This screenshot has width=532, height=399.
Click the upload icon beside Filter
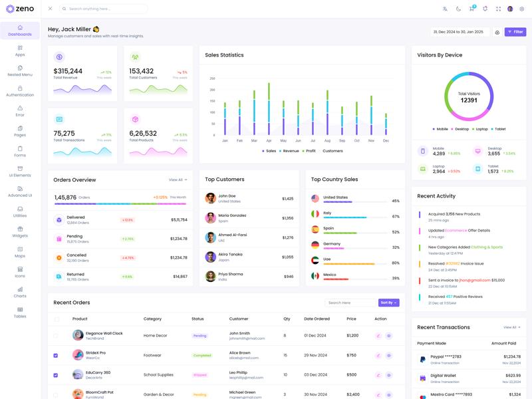coord(497,32)
